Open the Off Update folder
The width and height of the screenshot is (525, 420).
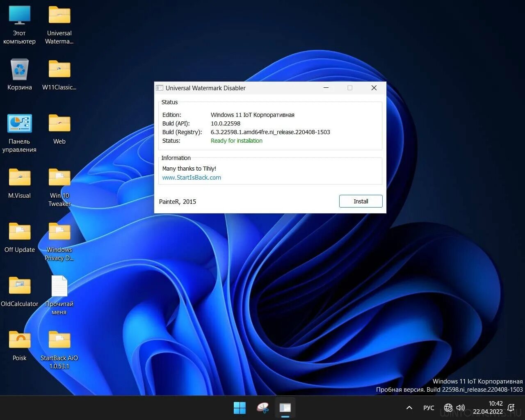(x=19, y=237)
